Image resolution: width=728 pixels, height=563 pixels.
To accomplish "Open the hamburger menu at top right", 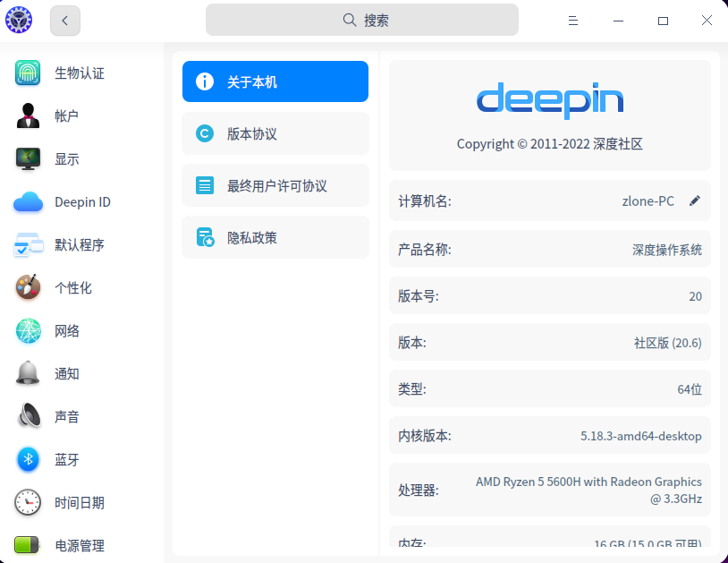I will (573, 19).
